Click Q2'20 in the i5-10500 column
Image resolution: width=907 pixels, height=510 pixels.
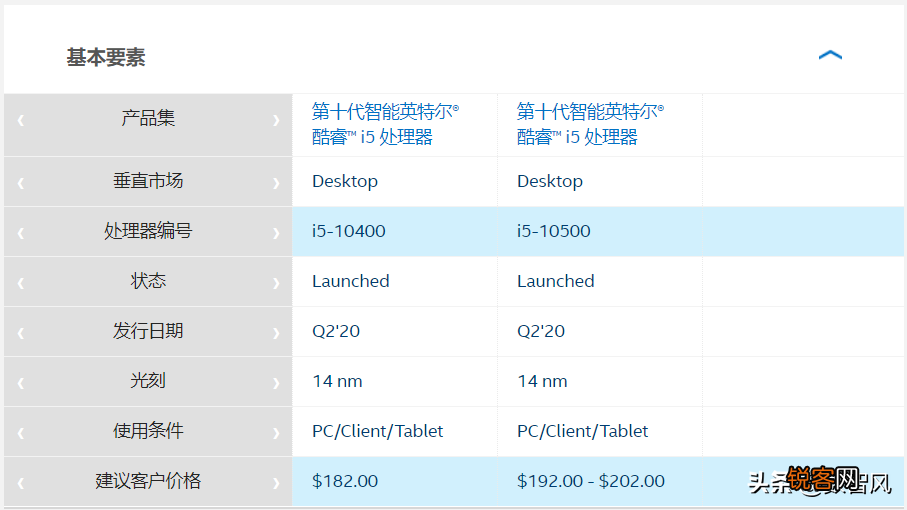click(541, 331)
